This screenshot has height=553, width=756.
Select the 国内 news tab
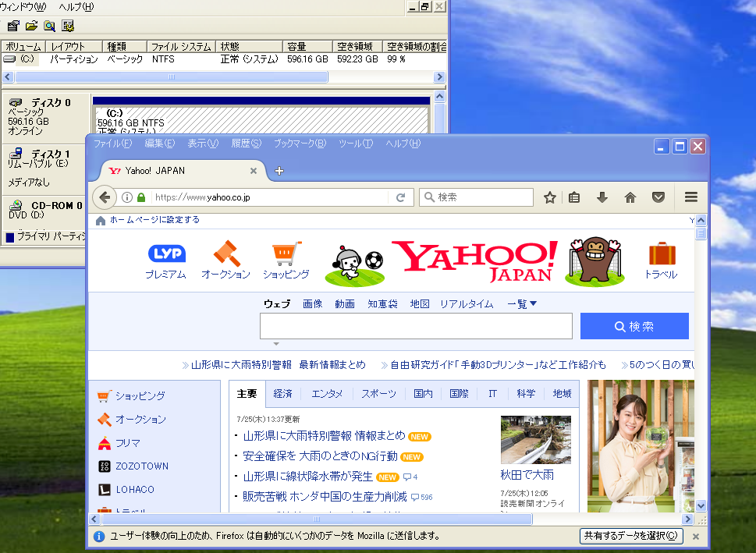(x=423, y=393)
